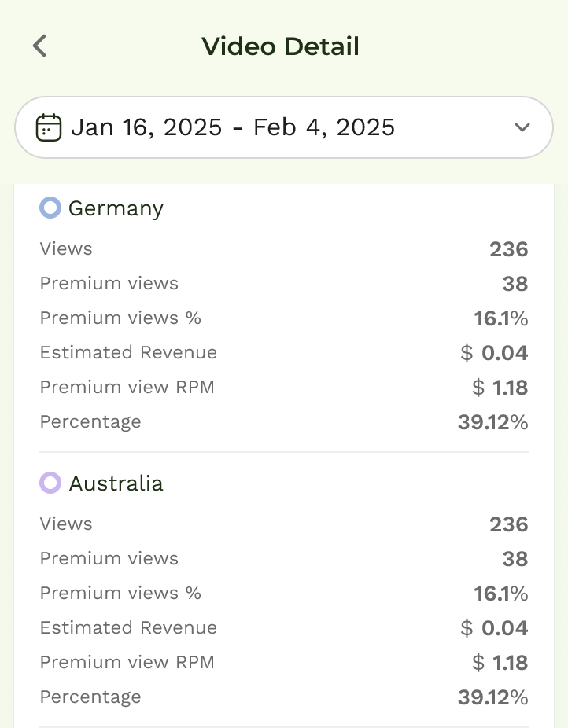Viewport: 568px width, 728px height.
Task: Click Australia's Premium view RPM amount
Action: [500, 663]
